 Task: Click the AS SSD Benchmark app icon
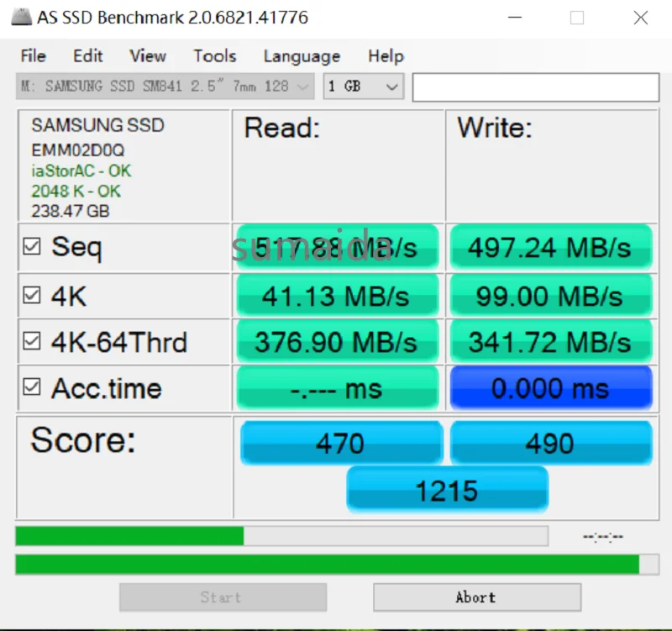(x=21, y=17)
